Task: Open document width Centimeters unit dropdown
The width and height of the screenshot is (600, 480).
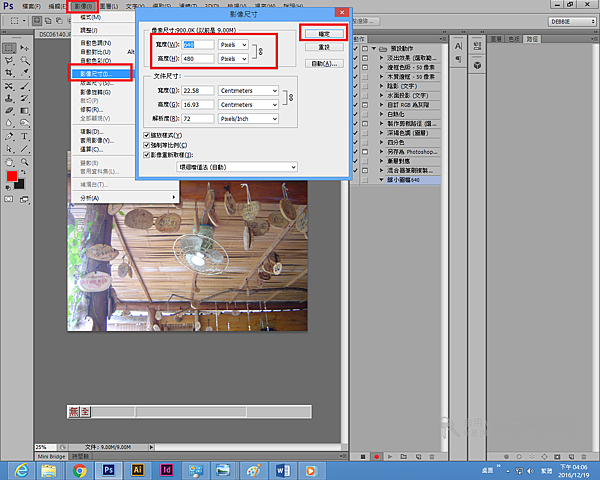Action: pos(248,91)
